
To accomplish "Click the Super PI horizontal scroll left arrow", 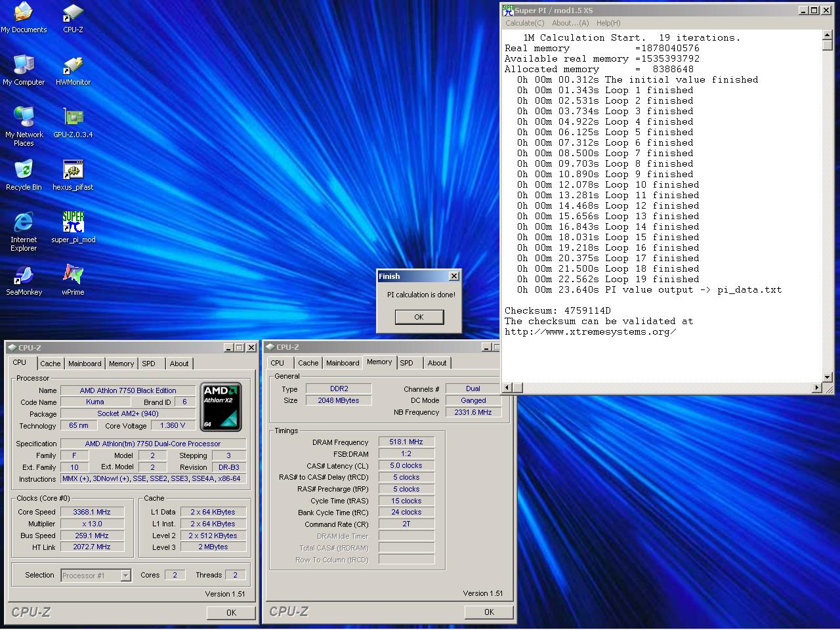I will point(507,387).
